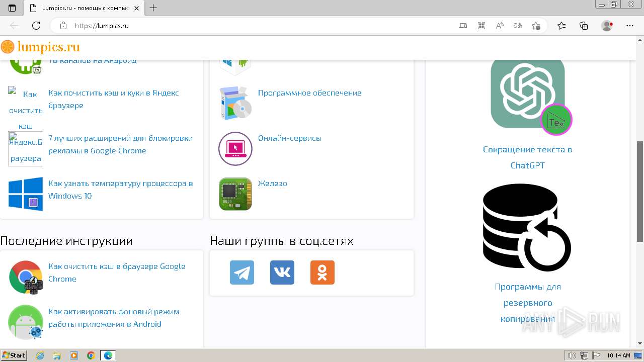
Task: Open Google Chrome cache clearing article
Action: point(117,273)
